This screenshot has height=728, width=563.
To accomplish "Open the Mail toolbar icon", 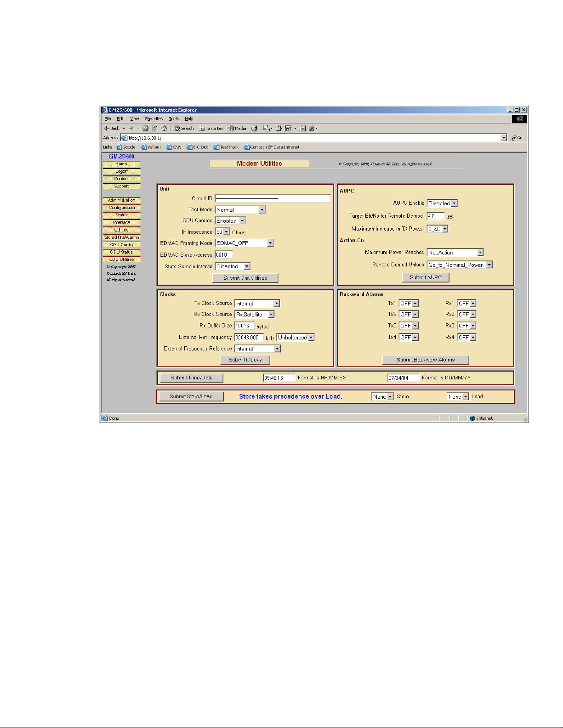I will (x=267, y=129).
